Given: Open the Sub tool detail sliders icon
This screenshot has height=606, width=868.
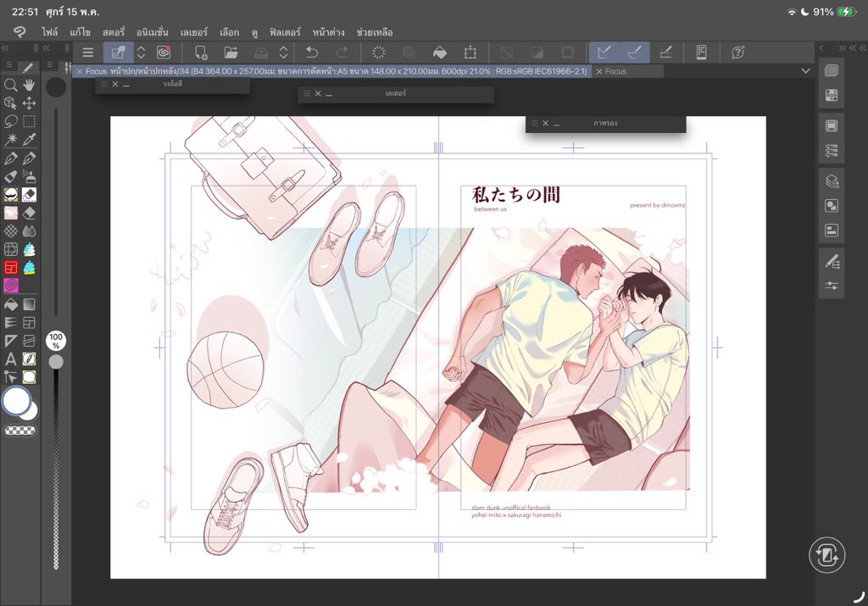Looking at the screenshot, I should [832, 286].
